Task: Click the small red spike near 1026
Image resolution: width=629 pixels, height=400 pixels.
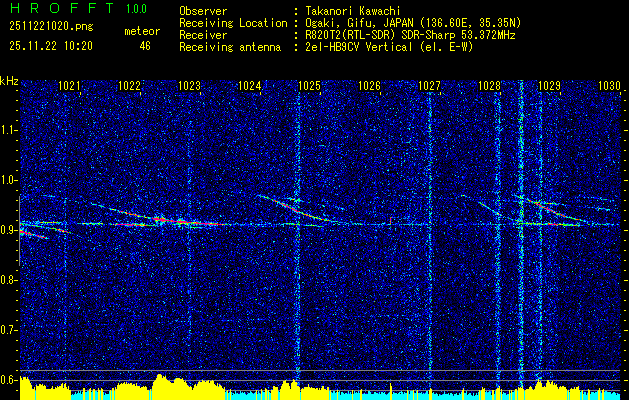Action: coord(391,221)
